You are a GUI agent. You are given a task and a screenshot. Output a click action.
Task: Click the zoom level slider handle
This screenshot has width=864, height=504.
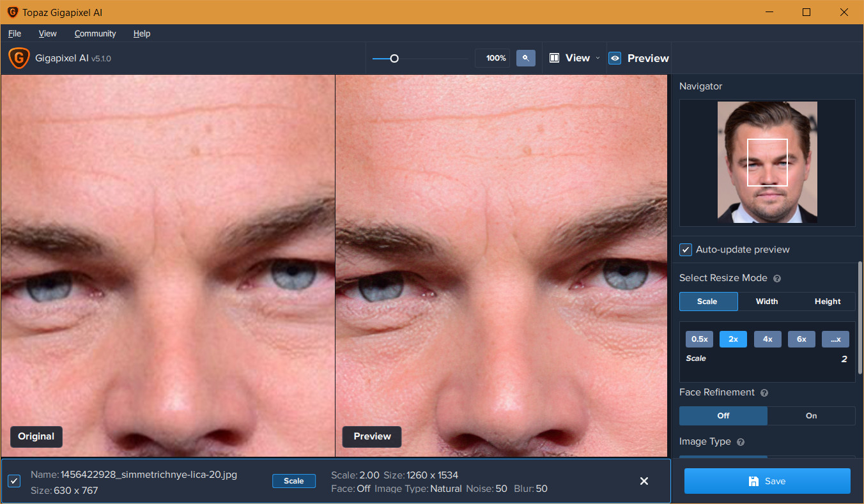click(x=394, y=57)
